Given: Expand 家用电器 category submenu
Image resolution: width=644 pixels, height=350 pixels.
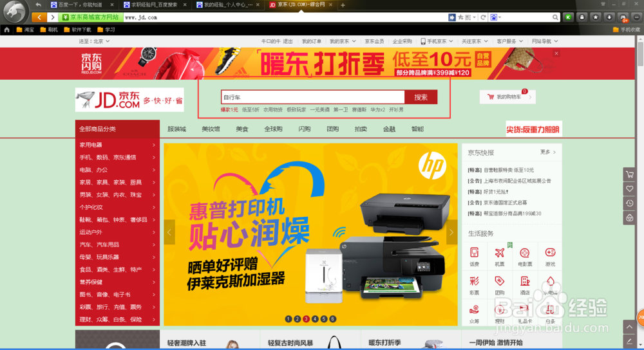Looking at the screenshot, I should tap(117, 145).
